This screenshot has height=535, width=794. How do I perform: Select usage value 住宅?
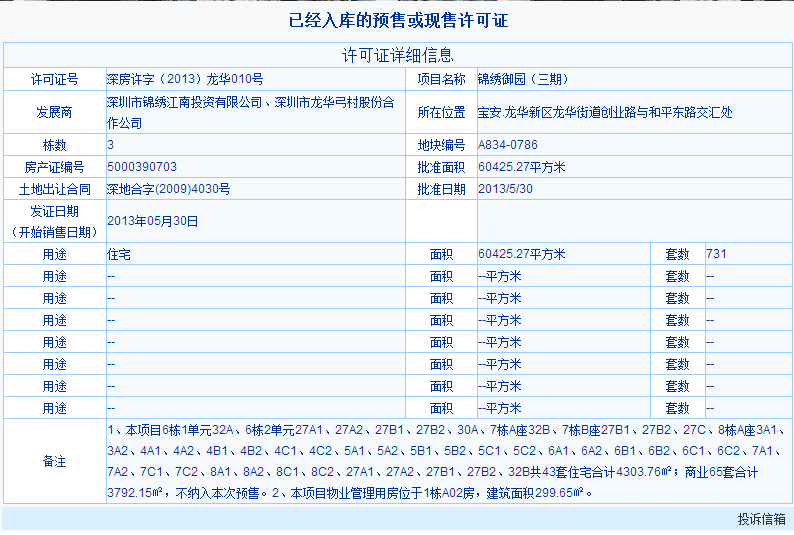[x=119, y=254]
